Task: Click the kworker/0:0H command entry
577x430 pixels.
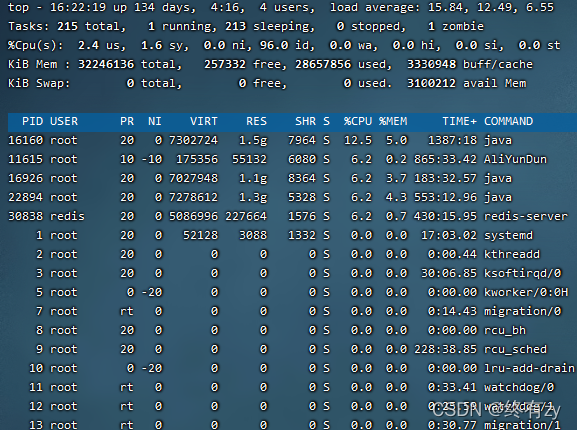Action: pyautogui.click(x=526, y=292)
